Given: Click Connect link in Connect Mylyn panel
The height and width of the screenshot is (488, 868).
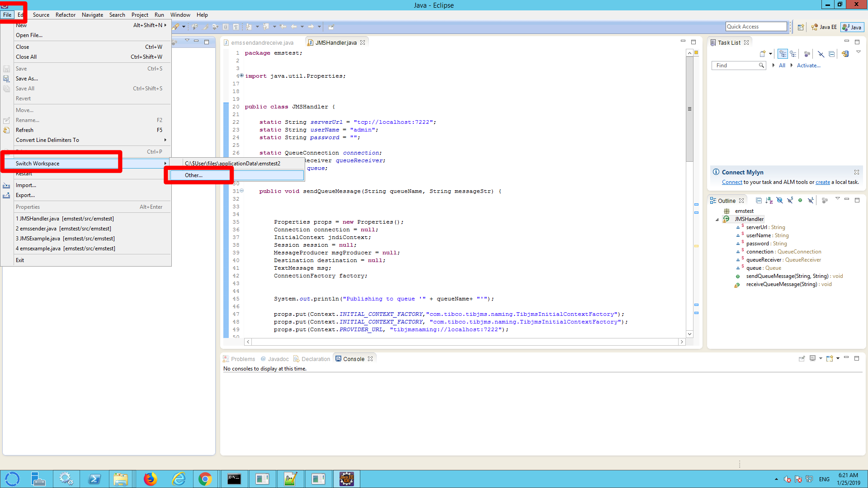Looking at the screenshot, I should point(732,182).
